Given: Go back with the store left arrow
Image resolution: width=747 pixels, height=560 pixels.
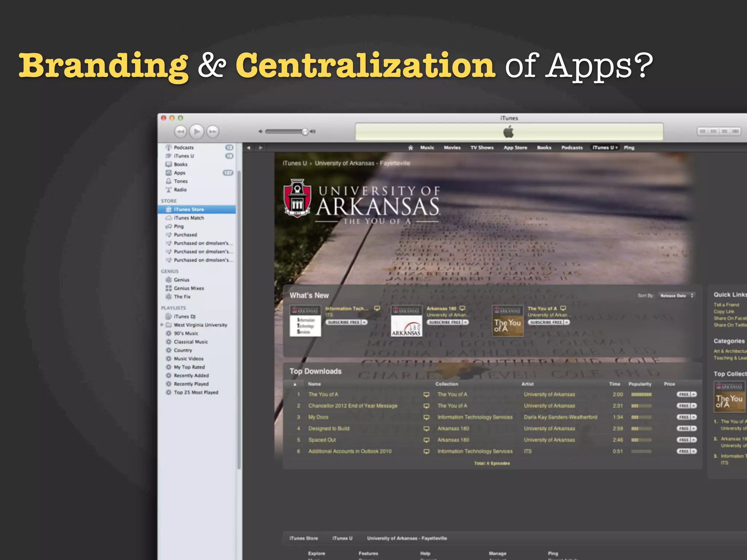Looking at the screenshot, I should click(x=249, y=148).
